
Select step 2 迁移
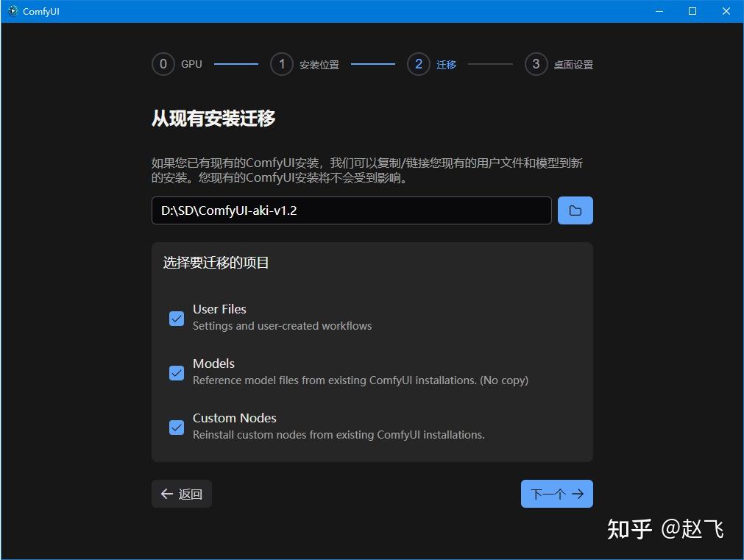click(432, 64)
